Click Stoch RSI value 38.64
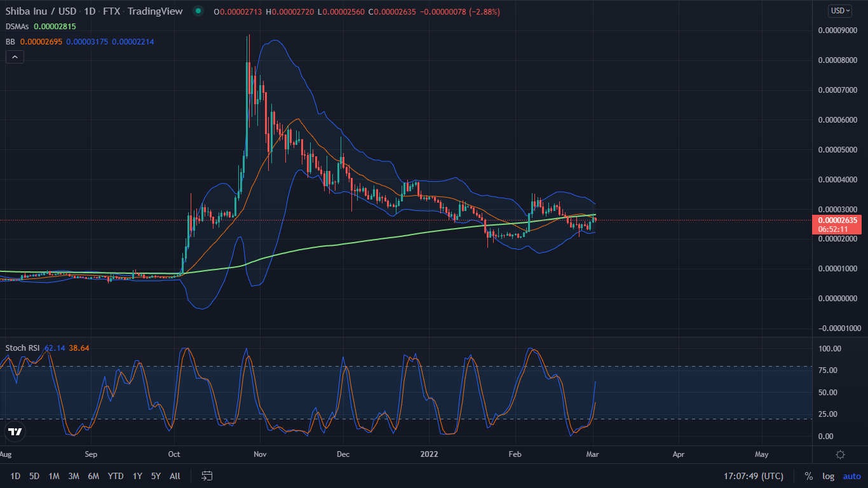 click(x=79, y=348)
